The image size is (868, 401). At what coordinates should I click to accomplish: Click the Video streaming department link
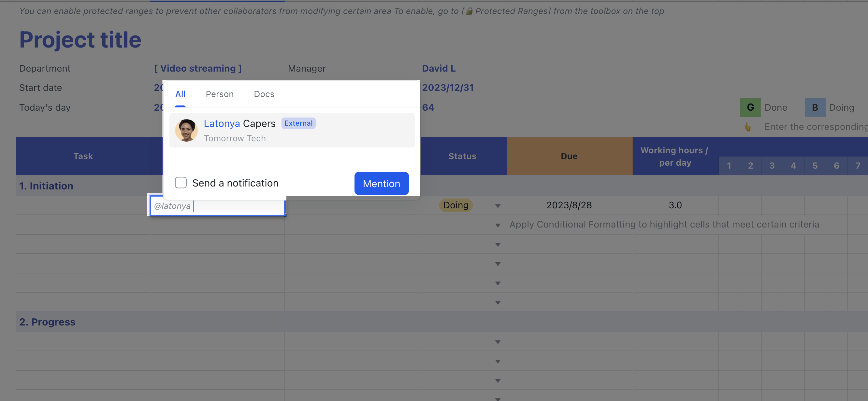pyautogui.click(x=198, y=68)
